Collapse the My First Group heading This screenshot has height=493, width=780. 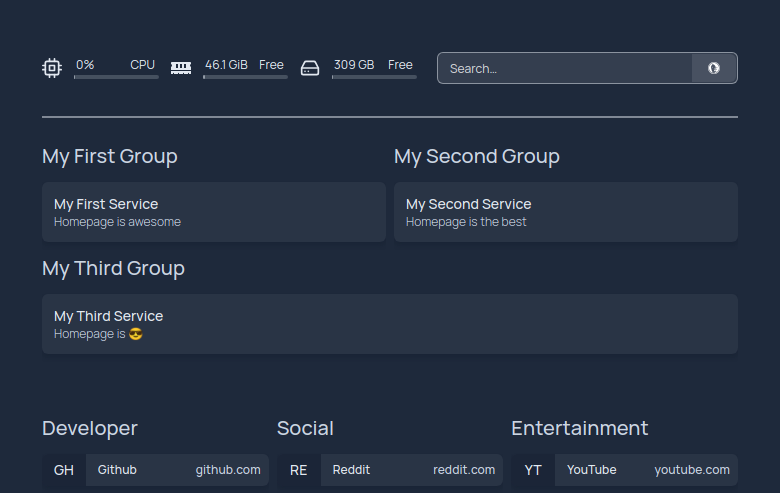pyautogui.click(x=109, y=156)
